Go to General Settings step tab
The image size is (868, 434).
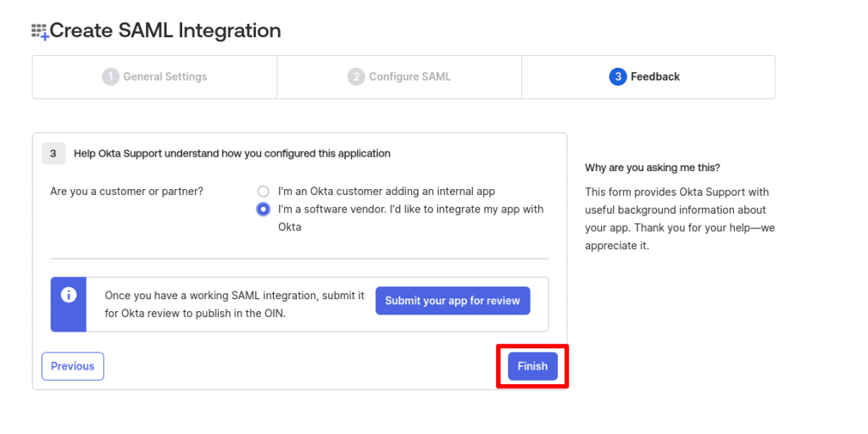tap(154, 77)
